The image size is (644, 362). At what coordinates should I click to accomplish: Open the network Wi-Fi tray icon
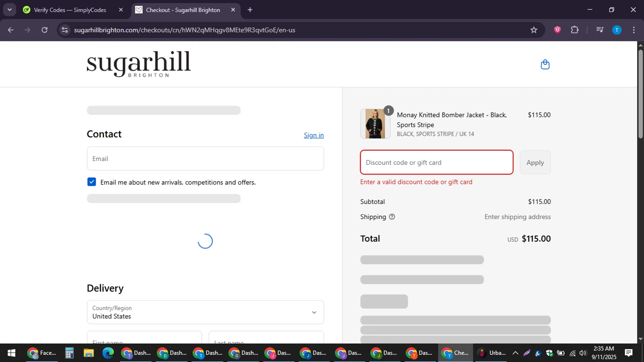[x=572, y=353]
